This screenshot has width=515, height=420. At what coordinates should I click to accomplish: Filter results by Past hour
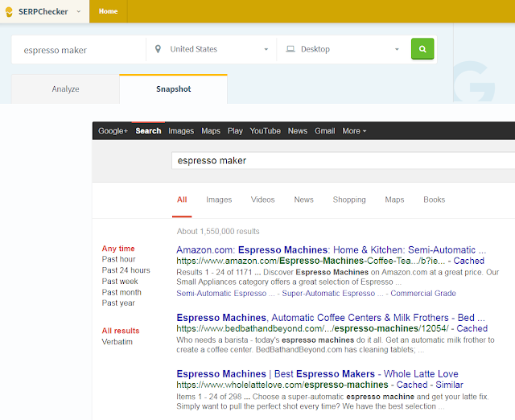(x=118, y=259)
